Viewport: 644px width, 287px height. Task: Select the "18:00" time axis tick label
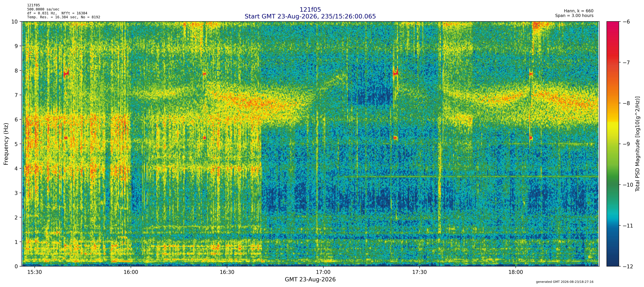(516, 272)
